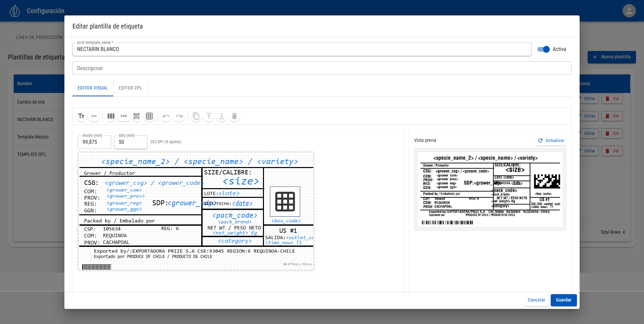Select the <box_code> field on canvas
The image size is (644, 324).
coord(286,221)
